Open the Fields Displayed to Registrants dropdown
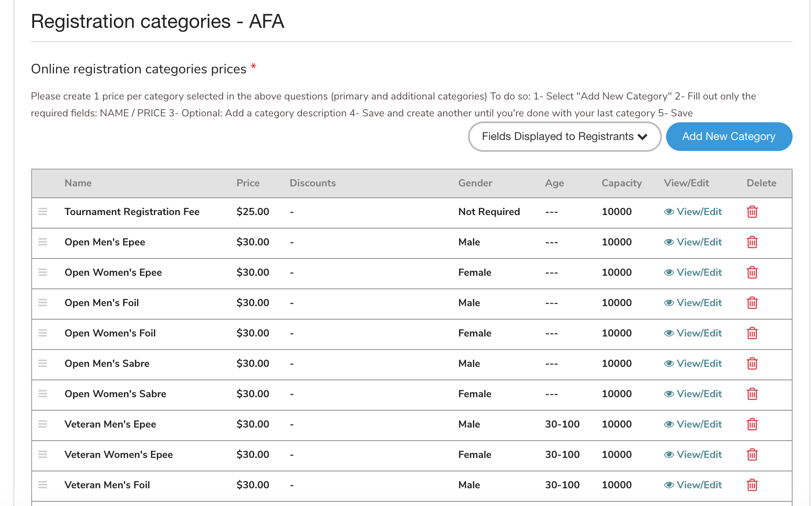Screen dimensions: 812x506 pos(565,137)
